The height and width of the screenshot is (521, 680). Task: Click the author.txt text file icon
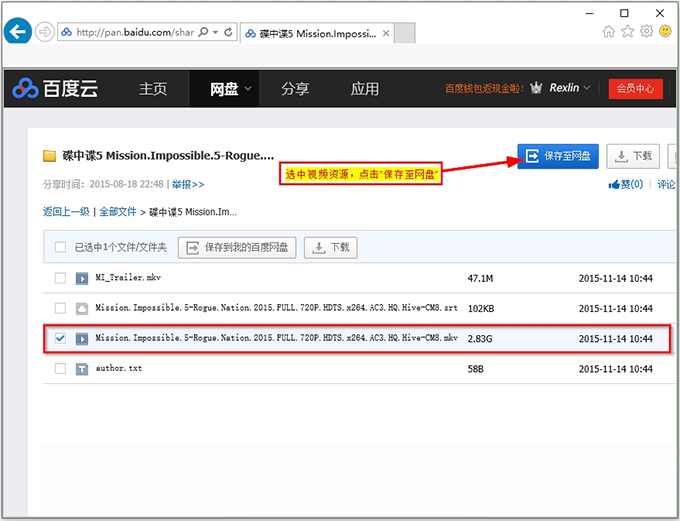click(x=82, y=369)
